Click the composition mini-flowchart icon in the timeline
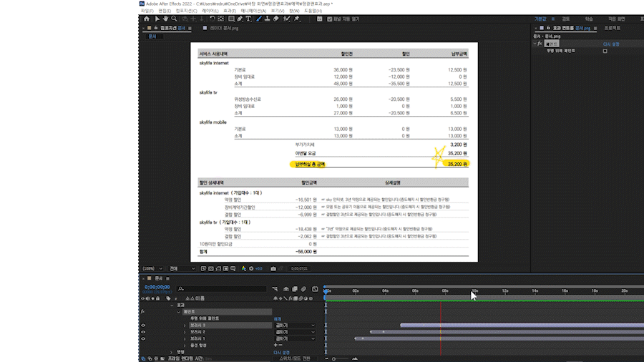The image size is (644, 362). pos(275,289)
